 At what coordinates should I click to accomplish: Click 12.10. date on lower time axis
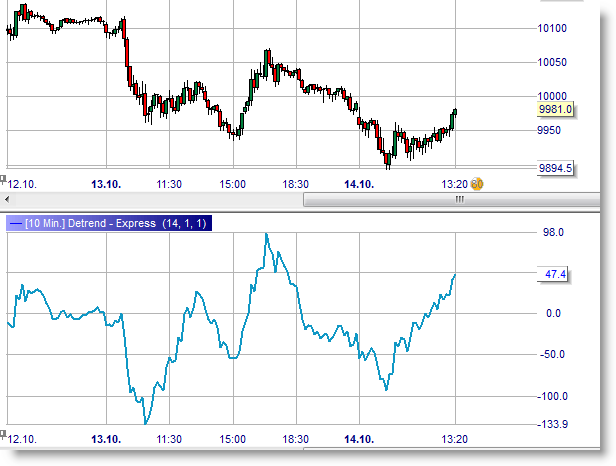coord(22,439)
